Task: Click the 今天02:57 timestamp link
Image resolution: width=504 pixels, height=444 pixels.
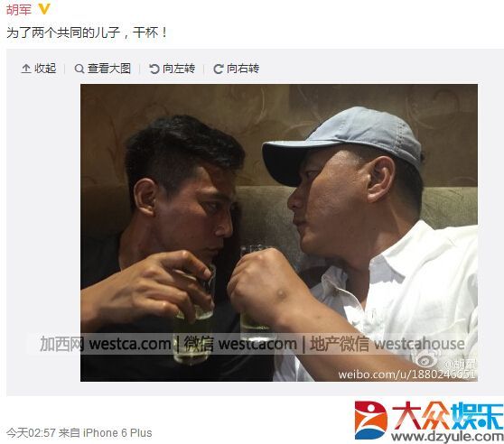Action: point(31,433)
